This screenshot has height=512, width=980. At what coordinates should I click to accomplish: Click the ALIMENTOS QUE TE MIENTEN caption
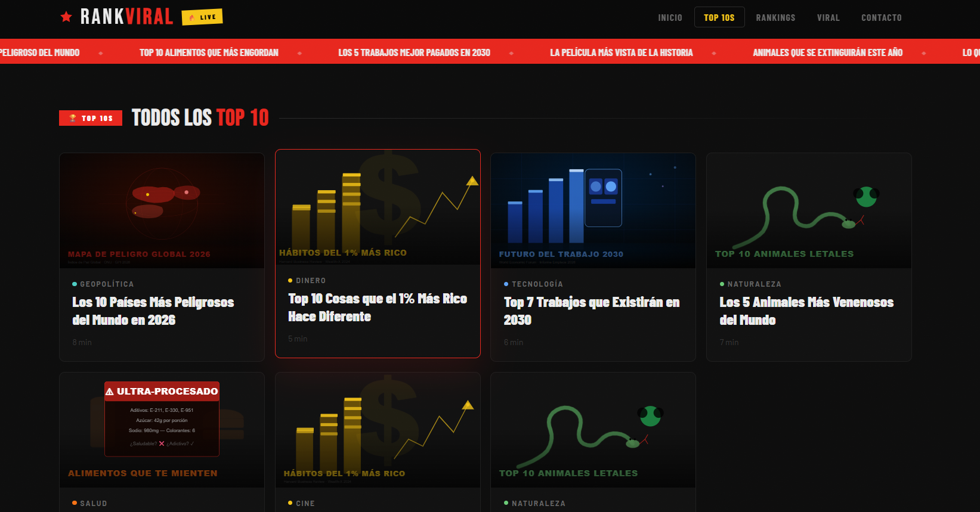(143, 473)
